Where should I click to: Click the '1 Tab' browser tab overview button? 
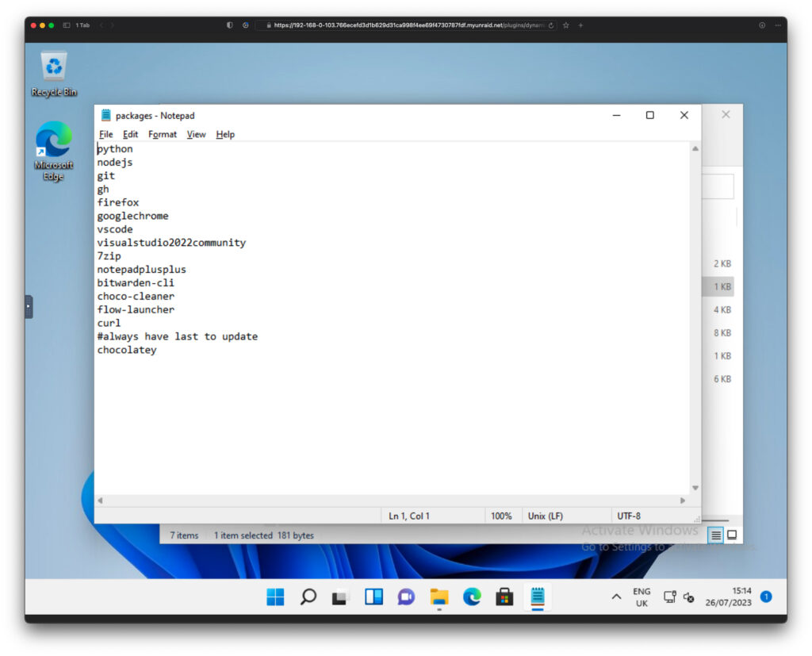pyautogui.click(x=82, y=25)
